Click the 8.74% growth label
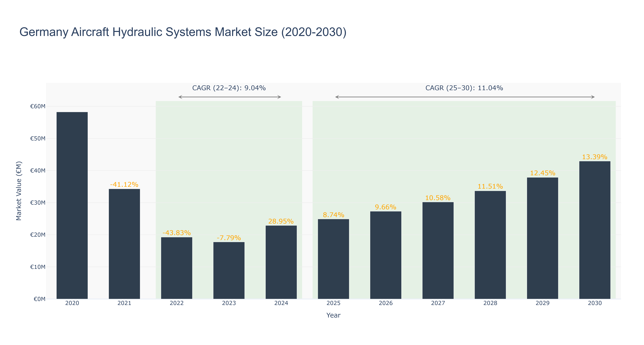 333,215
